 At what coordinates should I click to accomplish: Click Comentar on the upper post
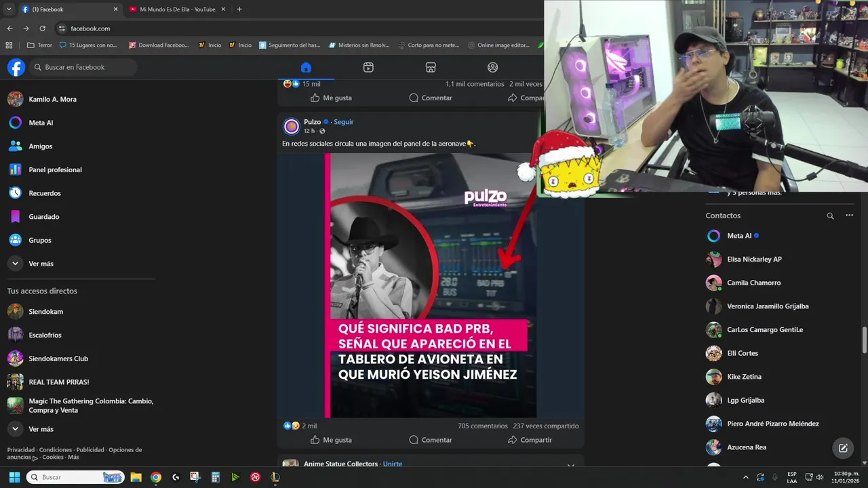[x=431, y=98]
